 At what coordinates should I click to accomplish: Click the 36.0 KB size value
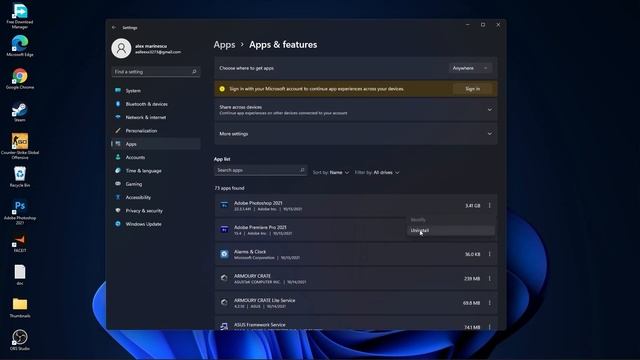473,254
